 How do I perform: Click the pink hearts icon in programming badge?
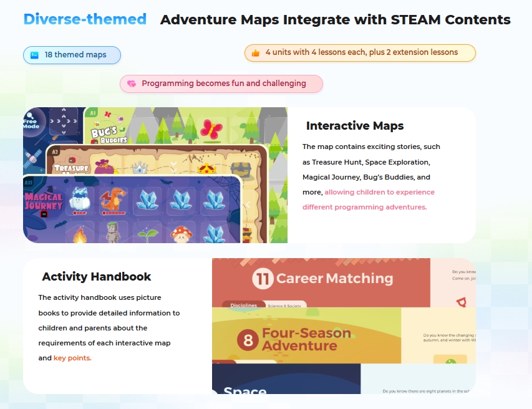(x=132, y=84)
